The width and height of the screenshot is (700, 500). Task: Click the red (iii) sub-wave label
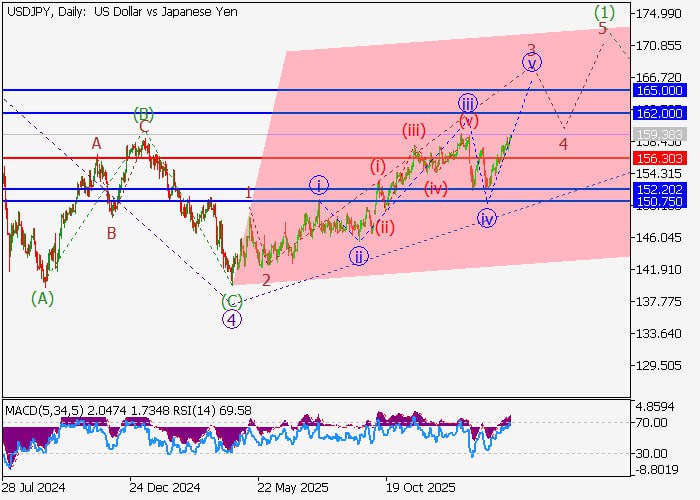point(415,130)
